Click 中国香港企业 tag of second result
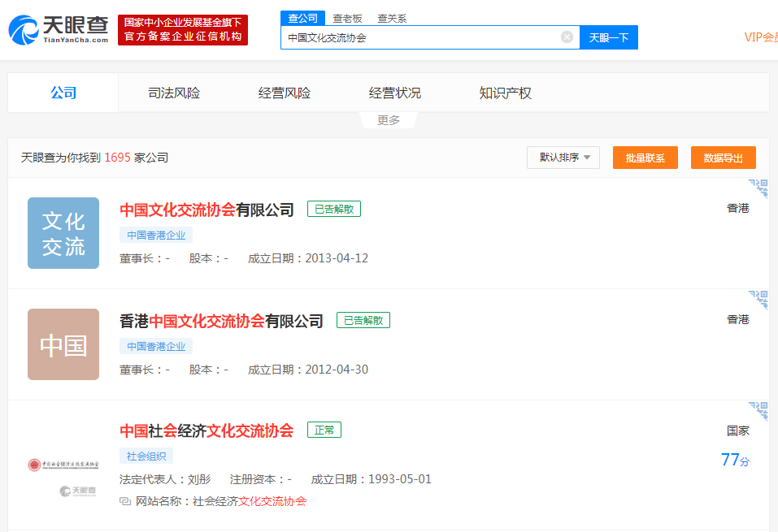 pos(156,346)
